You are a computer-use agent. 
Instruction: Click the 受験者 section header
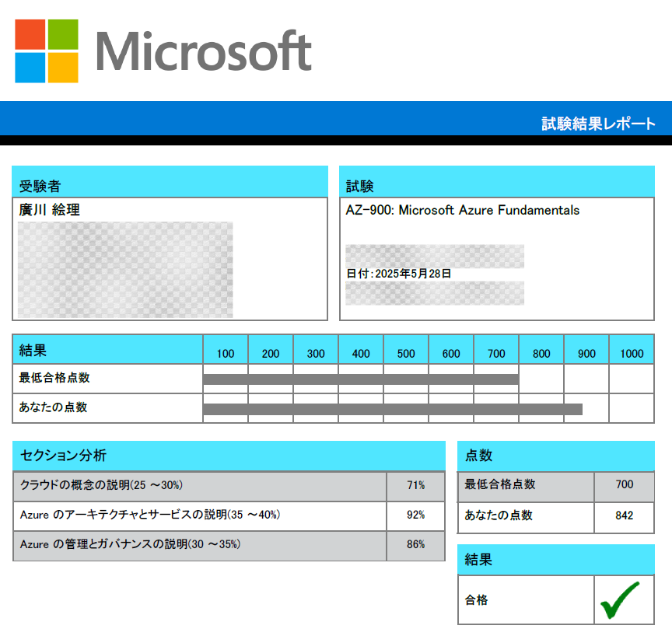(40, 186)
